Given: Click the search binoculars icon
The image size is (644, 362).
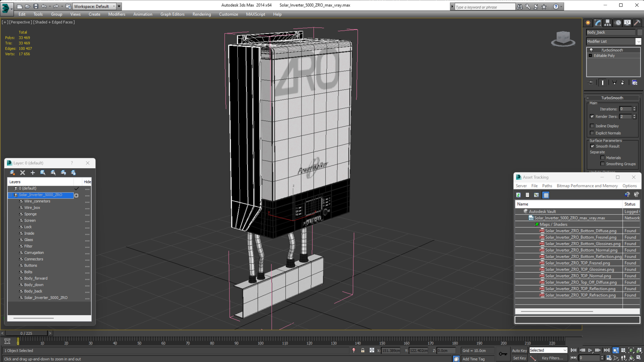Looking at the screenshot, I should pos(520,7).
